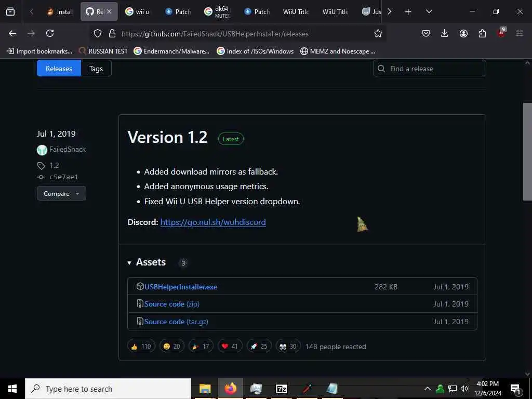This screenshot has width=532, height=399.
Task: Open Firefox View button in tab bar
Action: (10, 11)
